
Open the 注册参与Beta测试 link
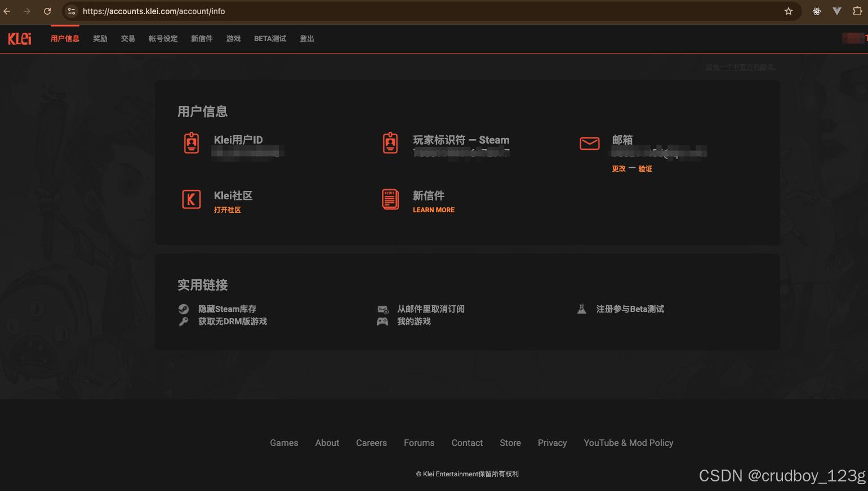pos(630,309)
